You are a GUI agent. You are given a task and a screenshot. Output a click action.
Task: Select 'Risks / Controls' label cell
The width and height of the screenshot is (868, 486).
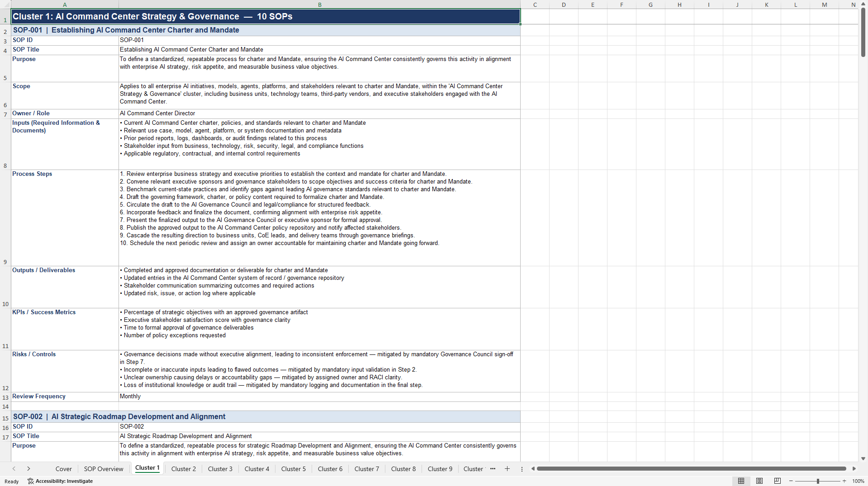click(65, 371)
